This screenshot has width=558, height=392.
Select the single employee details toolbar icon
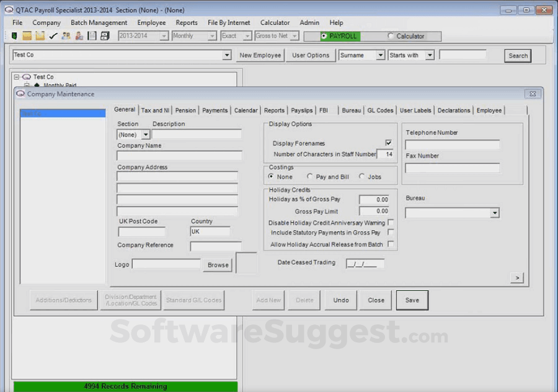click(78, 36)
